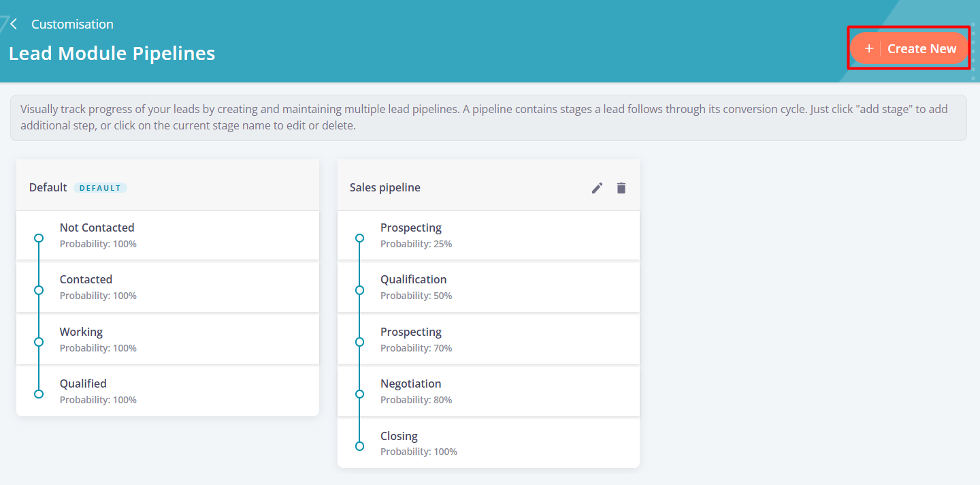
Task: Click the trash icon to delete Sales pipeline
Action: tap(621, 187)
